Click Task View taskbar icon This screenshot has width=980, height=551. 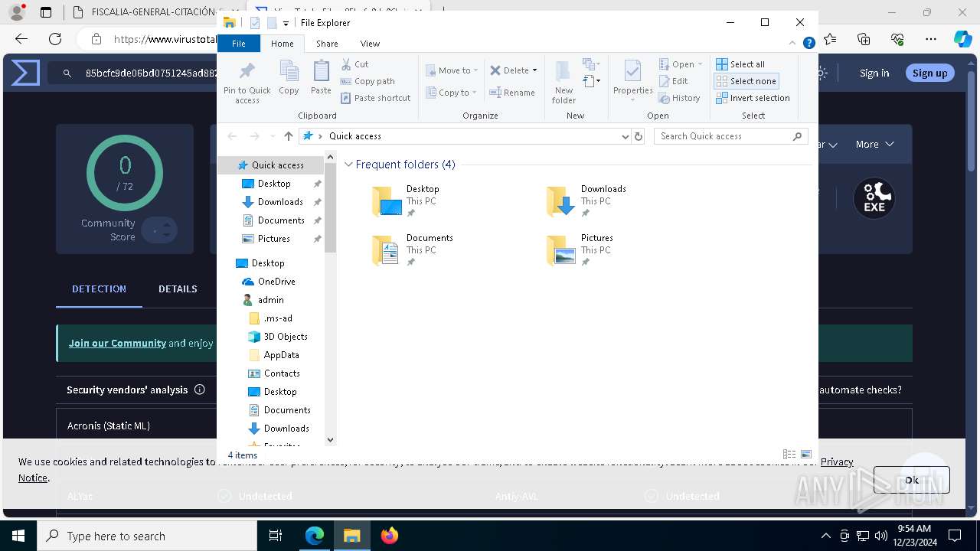(276, 536)
